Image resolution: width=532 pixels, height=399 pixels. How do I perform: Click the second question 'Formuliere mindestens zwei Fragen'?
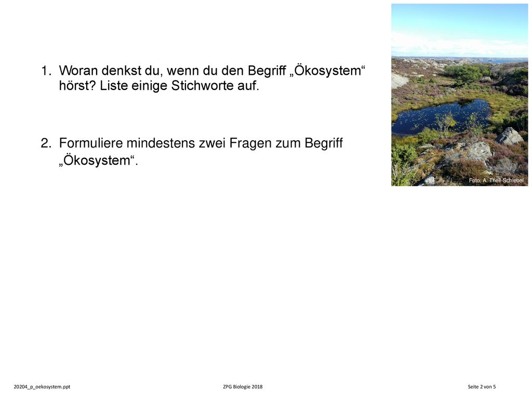pyautogui.click(x=192, y=151)
